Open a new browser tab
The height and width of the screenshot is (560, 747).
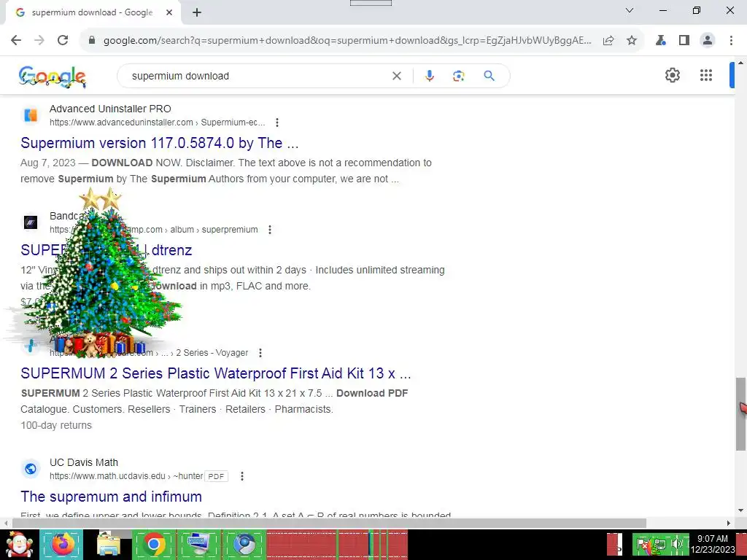tap(197, 12)
